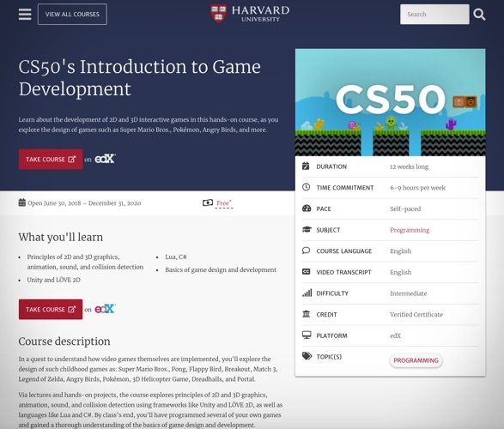Click the 'Self-paced' pace value
504x429 pixels.
[x=405, y=209]
